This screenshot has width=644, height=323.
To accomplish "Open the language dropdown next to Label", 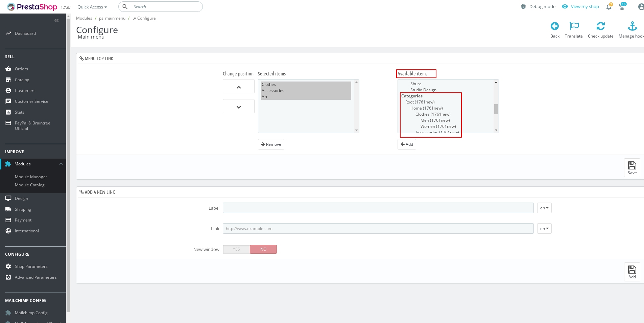I will tap(544, 208).
